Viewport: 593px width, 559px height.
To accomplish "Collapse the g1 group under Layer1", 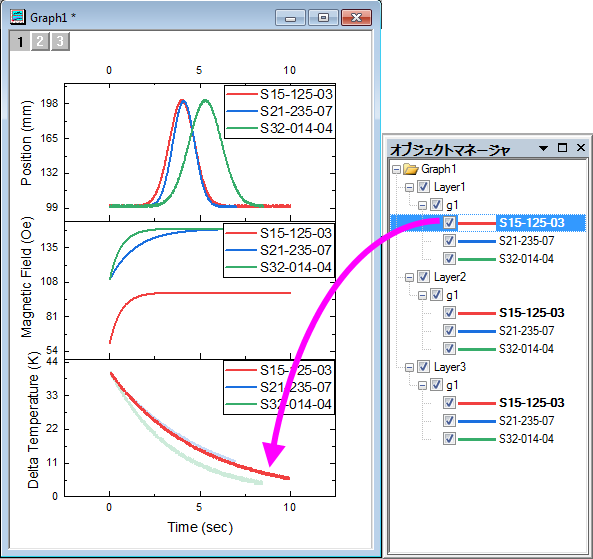I will (422, 205).
